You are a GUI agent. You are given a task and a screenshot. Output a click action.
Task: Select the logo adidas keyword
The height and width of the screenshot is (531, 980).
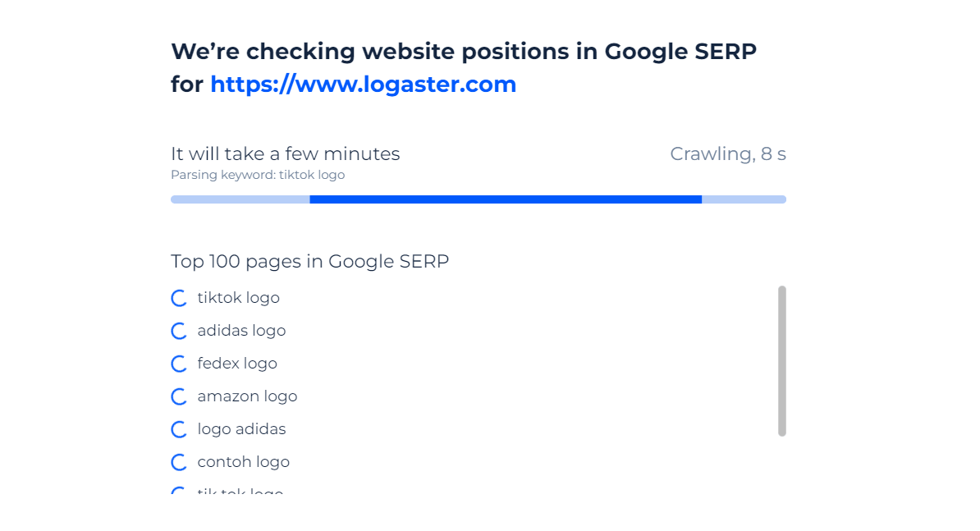click(241, 428)
